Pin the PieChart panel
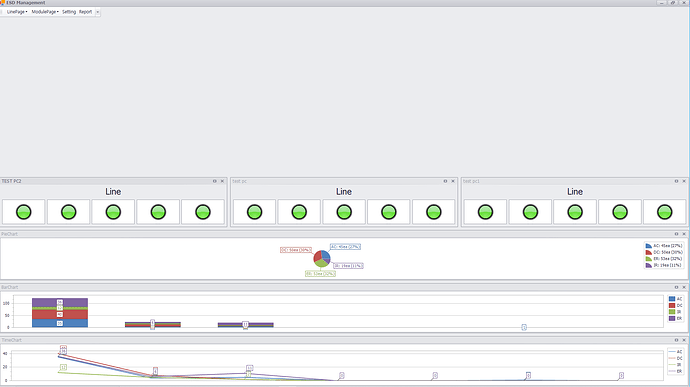 click(x=676, y=234)
